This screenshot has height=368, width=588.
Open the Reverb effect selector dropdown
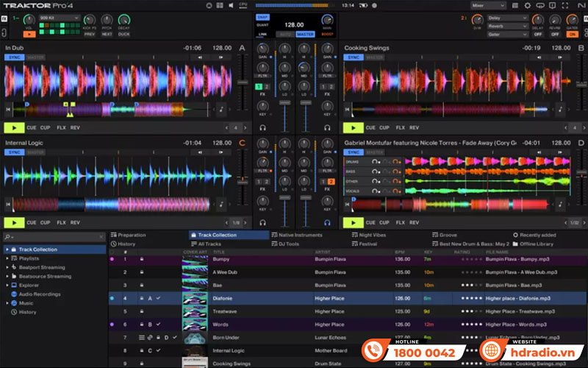click(x=507, y=26)
